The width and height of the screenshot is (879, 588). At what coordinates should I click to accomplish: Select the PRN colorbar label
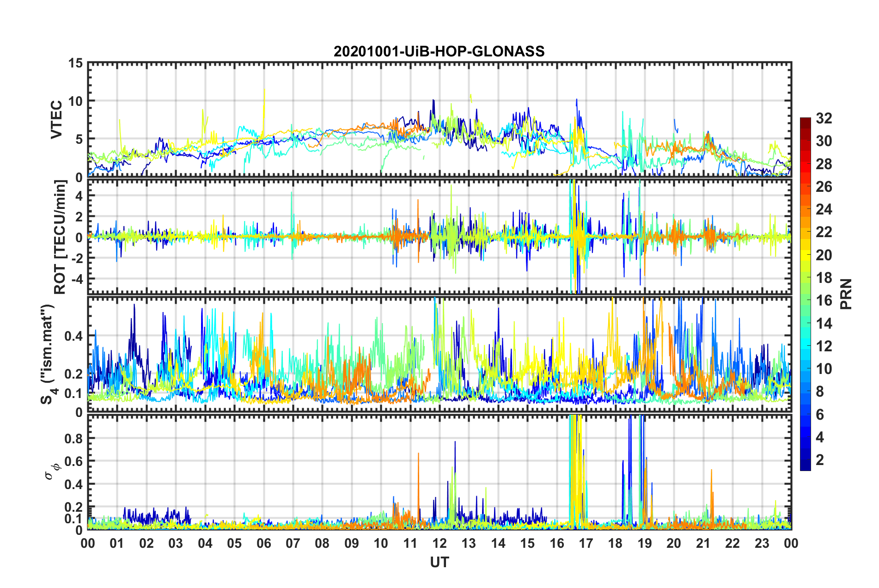(x=846, y=294)
